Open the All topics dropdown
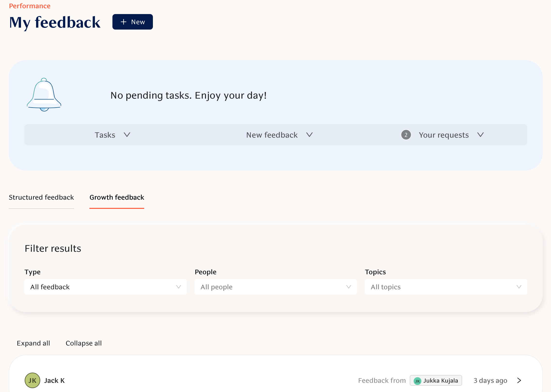This screenshot has height=392, width=551. click(x=446, y=287)
